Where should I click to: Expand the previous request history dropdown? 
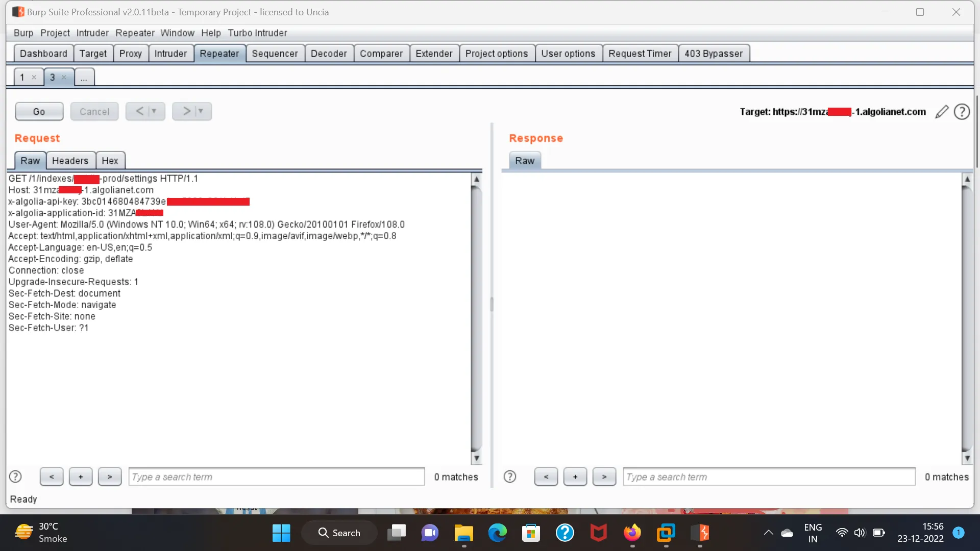point(154,111)
